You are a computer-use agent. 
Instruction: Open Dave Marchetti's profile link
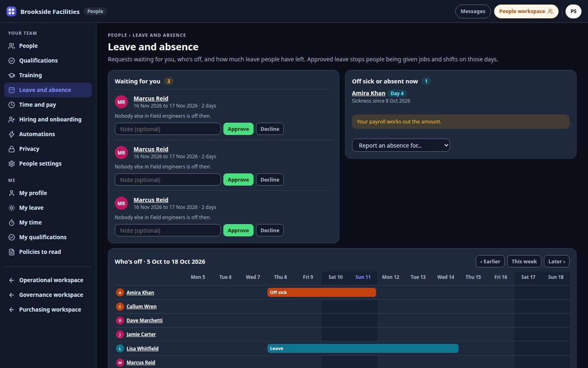pyautogui.click(x=145, y=320)
